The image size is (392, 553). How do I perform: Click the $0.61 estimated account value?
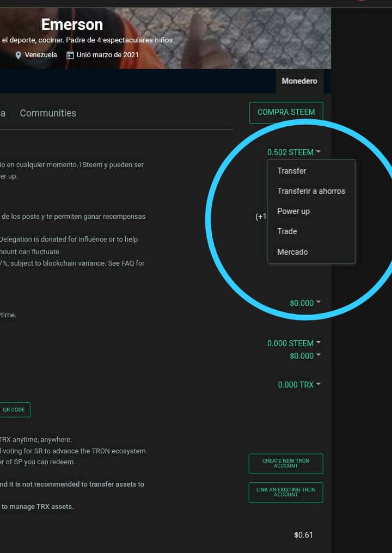(x=303, y=535)
